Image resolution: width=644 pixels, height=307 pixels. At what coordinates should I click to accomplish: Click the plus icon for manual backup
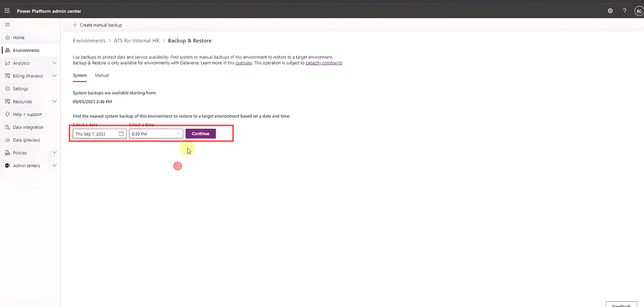[x=75, y=25]
